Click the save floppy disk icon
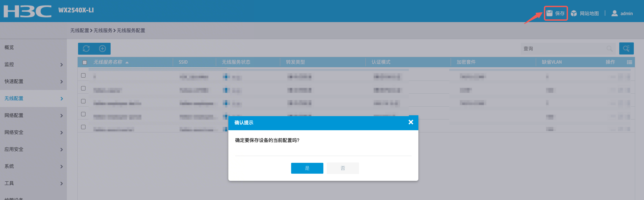Viewport: 644px width, 200px height. point(549,13)
